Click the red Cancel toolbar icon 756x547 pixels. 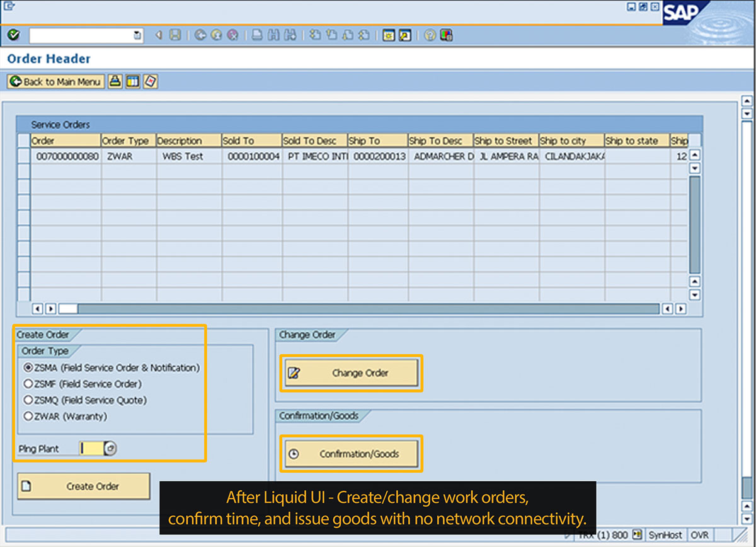pos(233,35)
